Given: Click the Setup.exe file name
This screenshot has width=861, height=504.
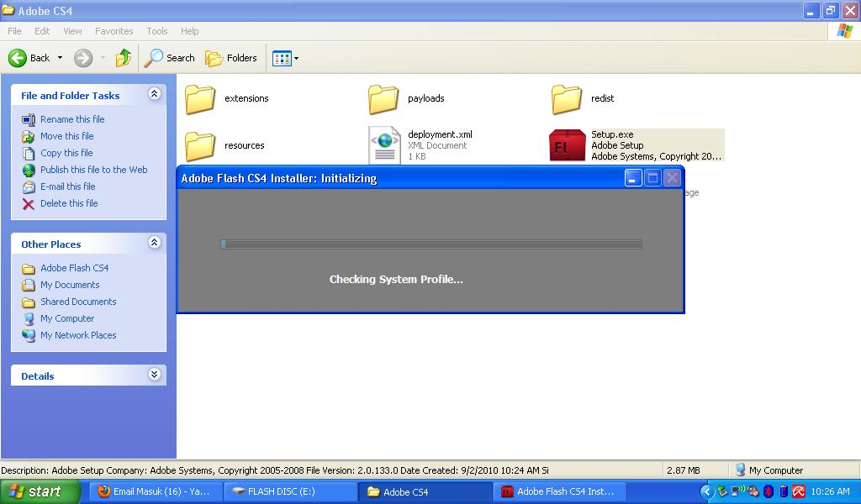Looking at the screenshot, I should (612, 134).
